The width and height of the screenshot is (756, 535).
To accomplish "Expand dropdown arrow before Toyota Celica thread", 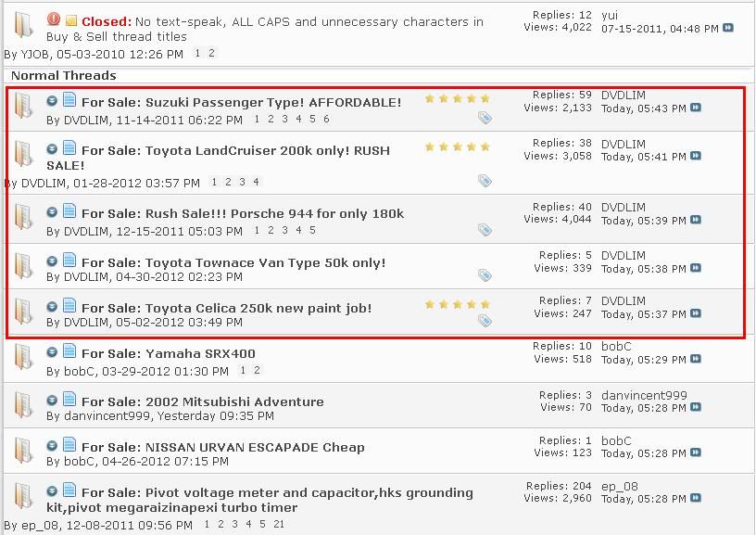I will (53, 306).
